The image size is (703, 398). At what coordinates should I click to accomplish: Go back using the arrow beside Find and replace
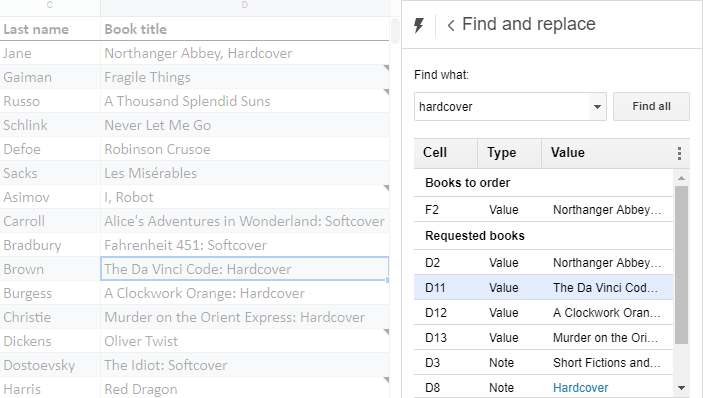451,26
